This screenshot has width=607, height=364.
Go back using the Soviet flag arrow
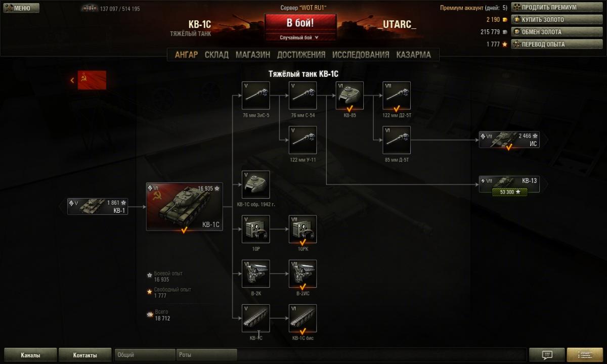click(88, 80)
